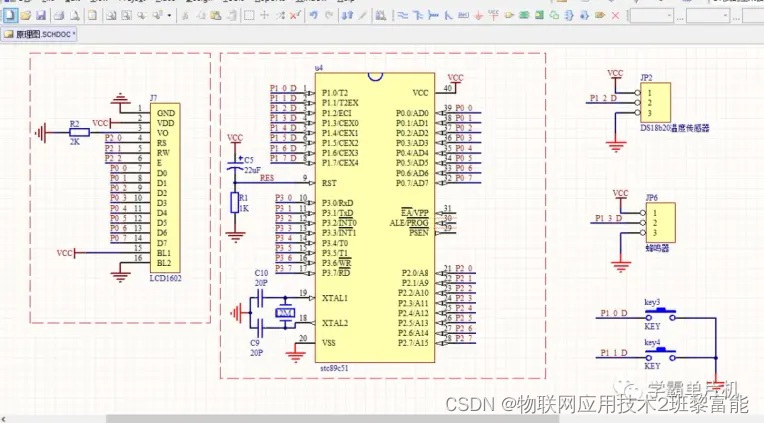
Task: Select the RES net label
Action: (x=267, y=178)
